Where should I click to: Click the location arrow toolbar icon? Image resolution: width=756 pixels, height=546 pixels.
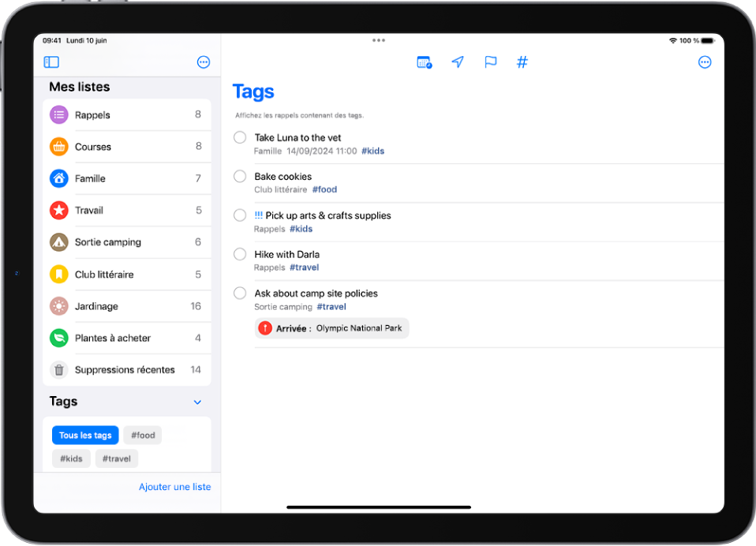pos(457,62)
